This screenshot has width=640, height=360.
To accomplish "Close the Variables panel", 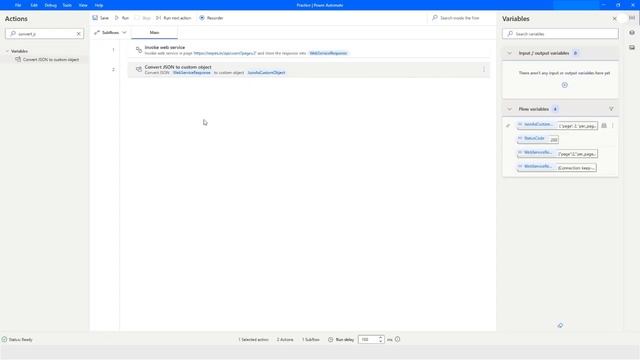I will (x=614, y=19).
